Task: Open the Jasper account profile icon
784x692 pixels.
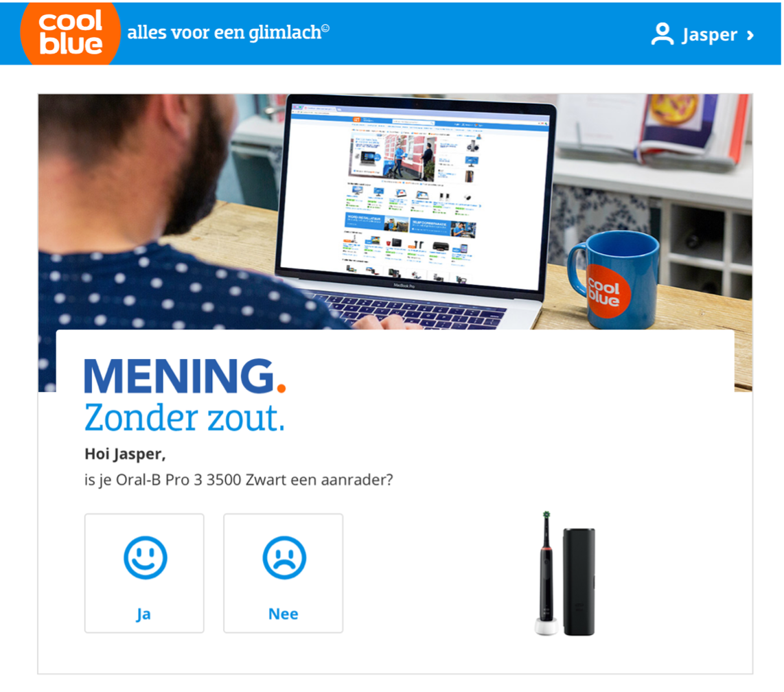Action: click(662, 34)
